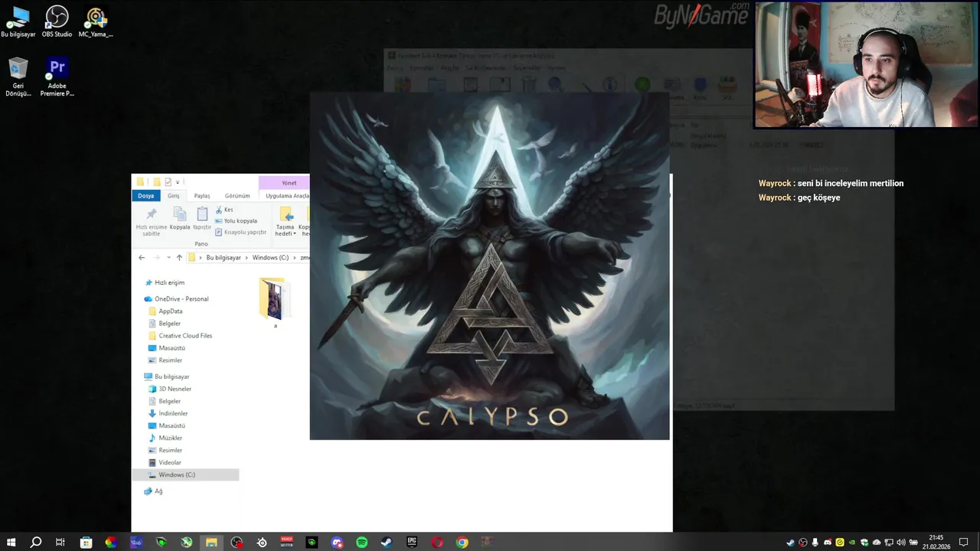
Task: Open the taskbar clock and date
Action: [936, 543]
